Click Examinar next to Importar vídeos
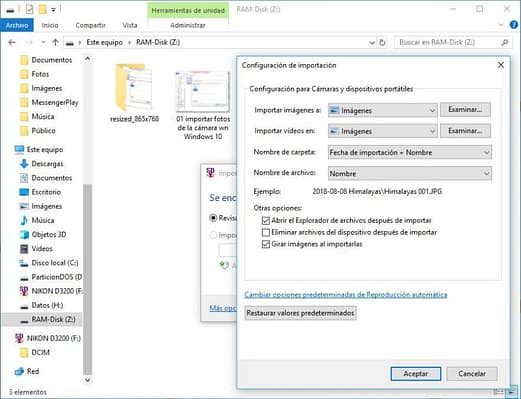Image resolution: width=521 pixels, height=399 pixels. pos(465,131)
